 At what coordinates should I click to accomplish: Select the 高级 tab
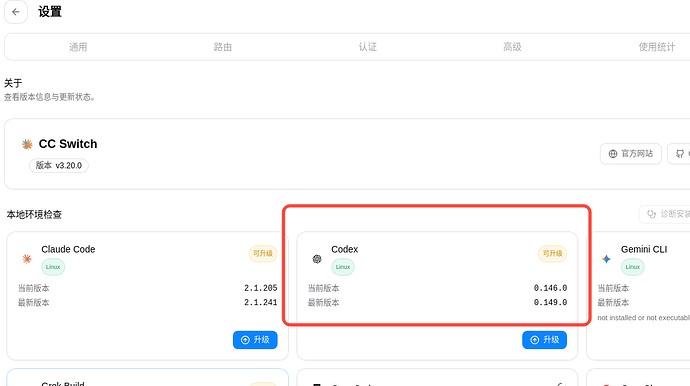pyautogui.click(x=512, y=47)
